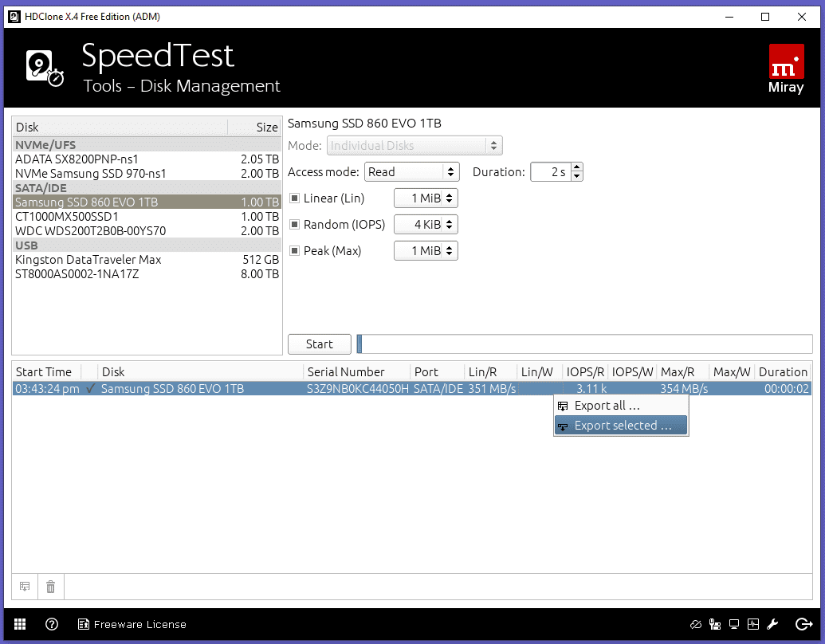Click the exit program icon

click(x=804, y=624)
